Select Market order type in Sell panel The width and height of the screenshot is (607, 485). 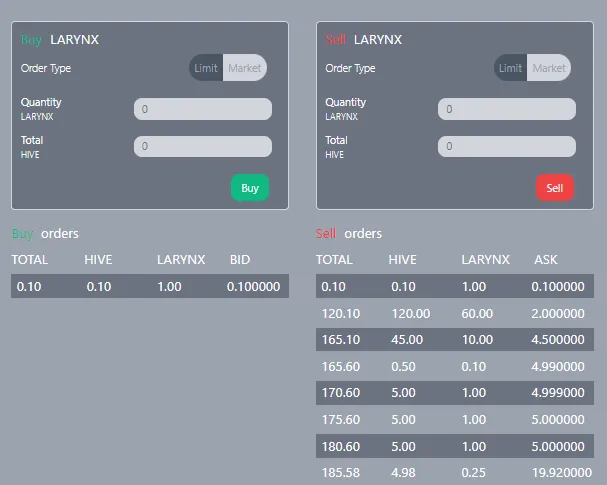(x=549, y=68)
